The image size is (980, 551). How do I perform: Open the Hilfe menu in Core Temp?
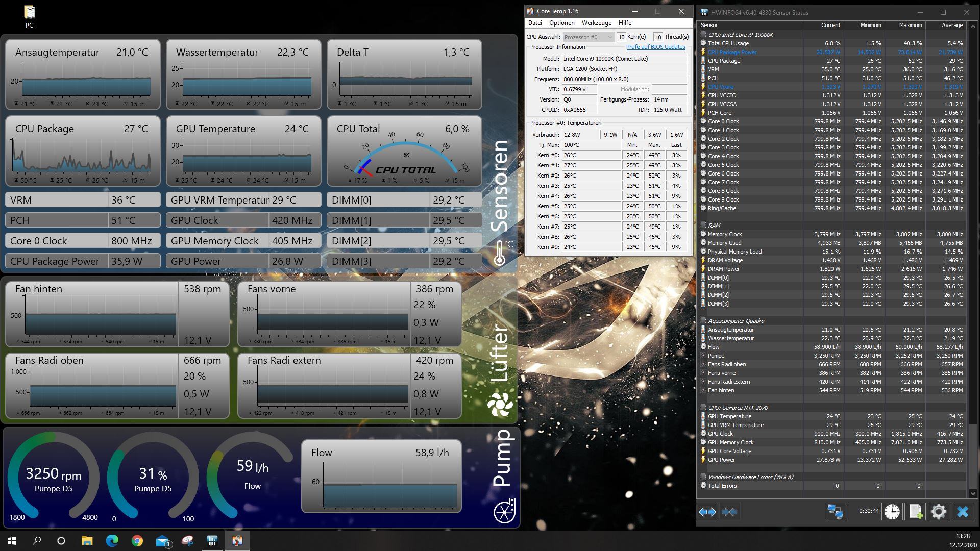click(625, 23)
